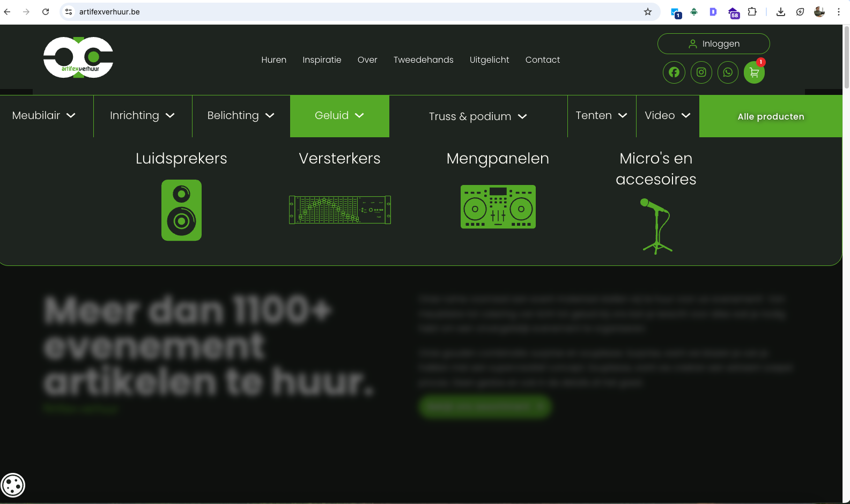Select the Mengpanelen DJ mixer icon
The height and width of the screenshot is (504, 850).
[x=498, y=207]
